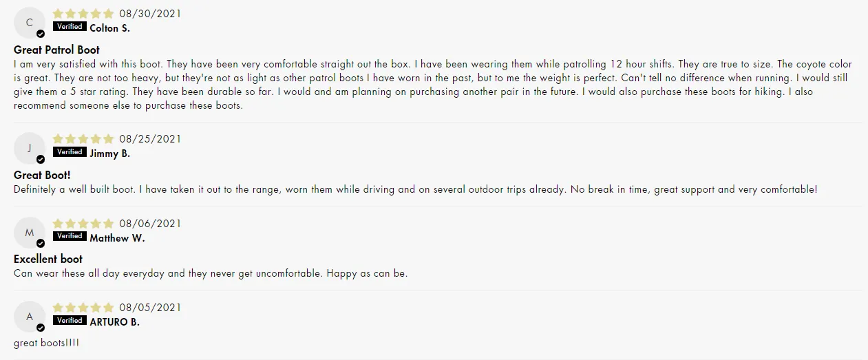Viewport: 868px width, 360px height.
Task: Click the star rating on Jimmy B. review
Action: click(x=83, y=138)
